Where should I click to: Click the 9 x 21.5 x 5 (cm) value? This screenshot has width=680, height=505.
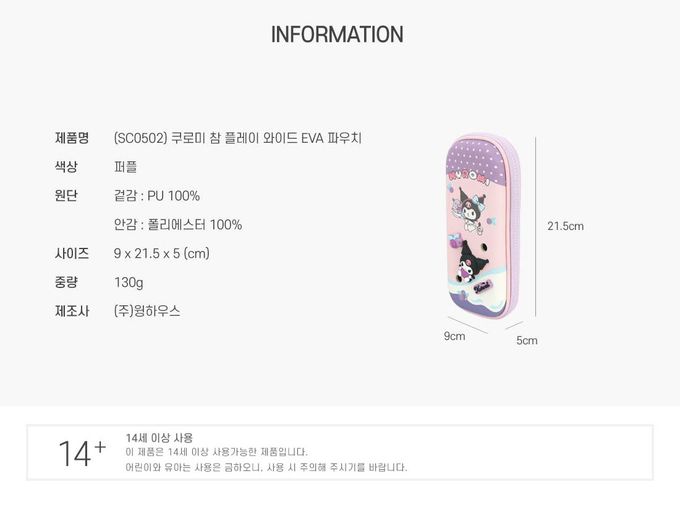click(x=162, y=253)
